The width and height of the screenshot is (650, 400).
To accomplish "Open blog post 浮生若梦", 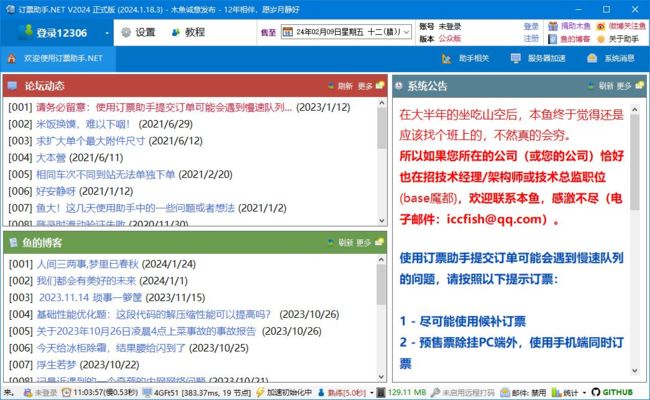I will [x=56, y=365].
